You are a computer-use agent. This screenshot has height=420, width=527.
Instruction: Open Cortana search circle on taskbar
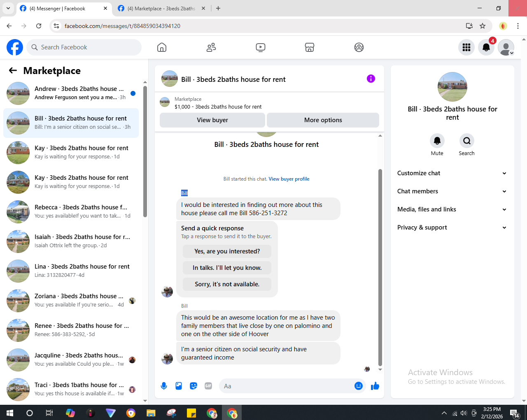30,413
